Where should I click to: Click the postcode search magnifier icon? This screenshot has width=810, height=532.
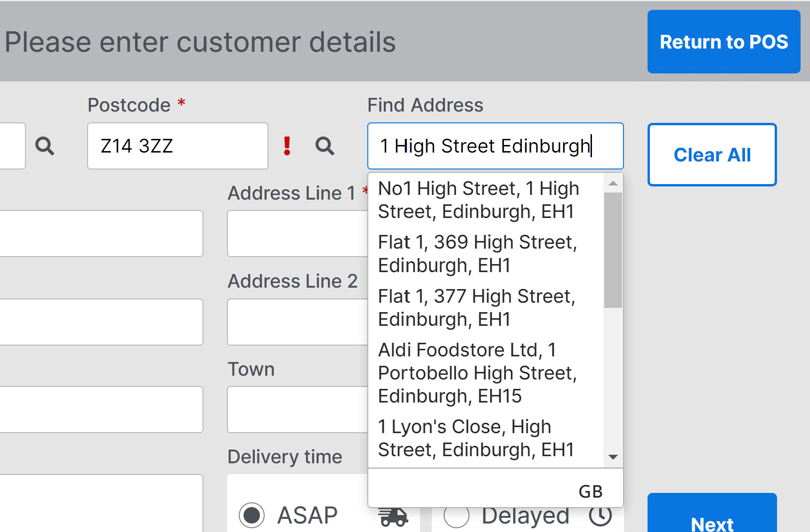click(324, 146)
